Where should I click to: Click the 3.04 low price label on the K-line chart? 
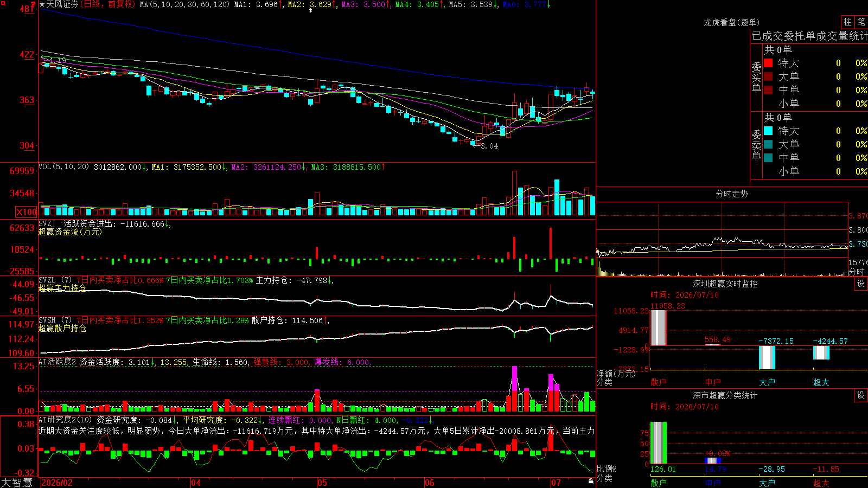click(x=489, y=146)
